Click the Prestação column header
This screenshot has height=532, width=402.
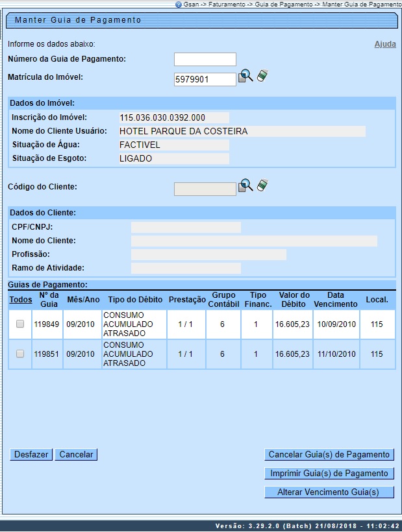point(187,300)
